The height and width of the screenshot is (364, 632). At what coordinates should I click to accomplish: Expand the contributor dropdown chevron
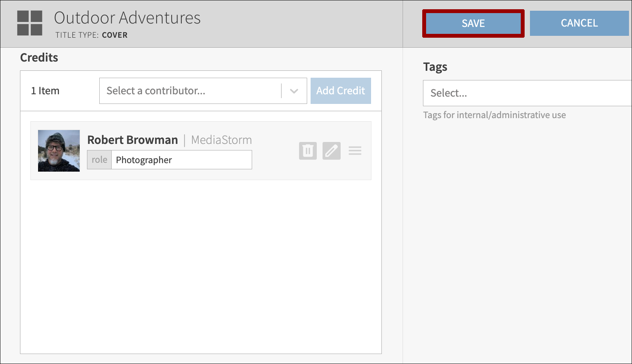coord(294,91)
